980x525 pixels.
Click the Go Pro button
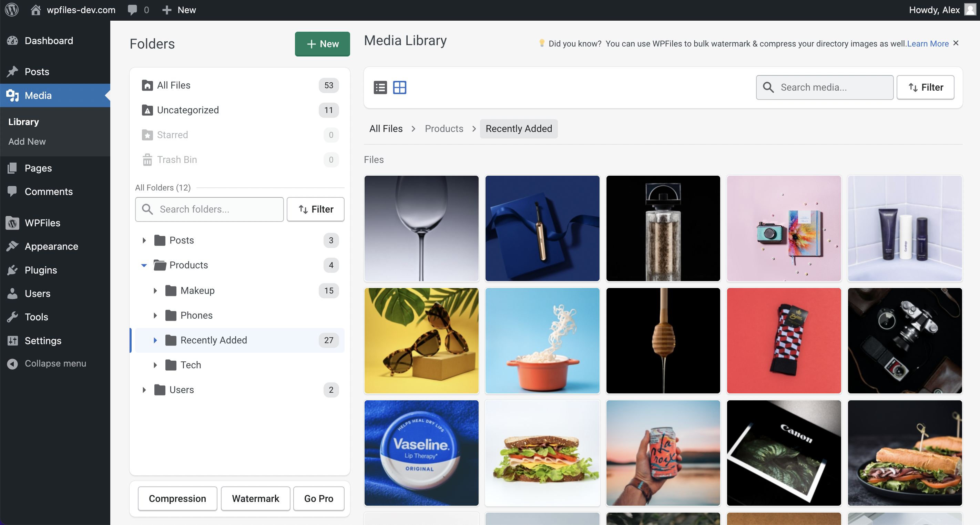pyautogui.click(x=318, y=498)
